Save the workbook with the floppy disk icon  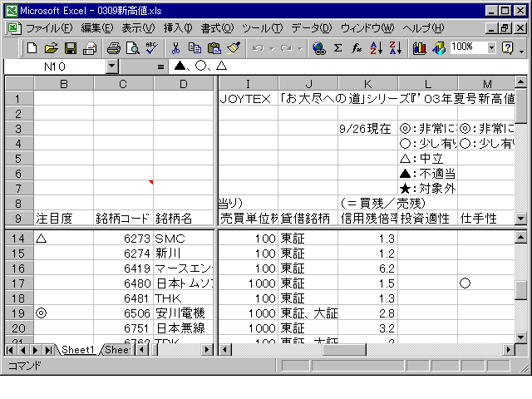tap(70, 48)
